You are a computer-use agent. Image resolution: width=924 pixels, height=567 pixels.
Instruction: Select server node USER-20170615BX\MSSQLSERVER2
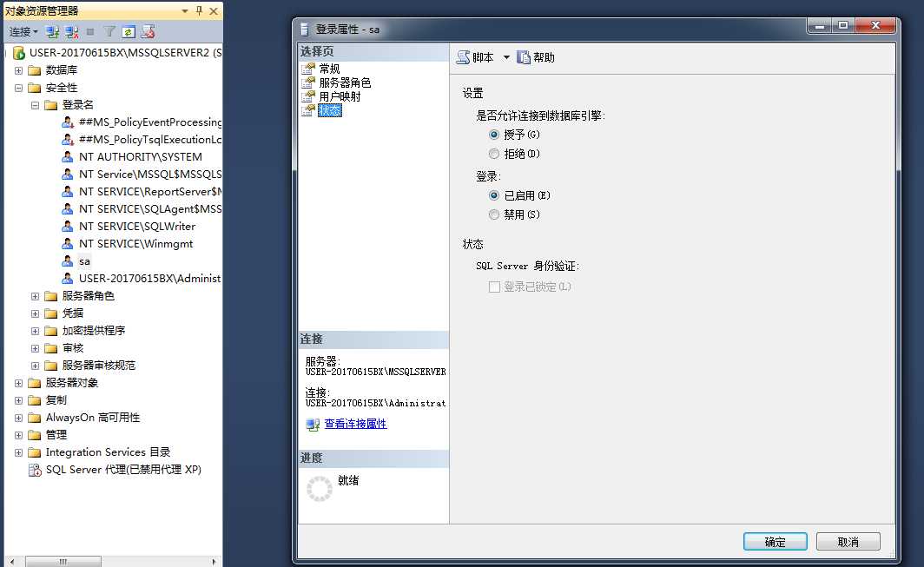[125, 52]
